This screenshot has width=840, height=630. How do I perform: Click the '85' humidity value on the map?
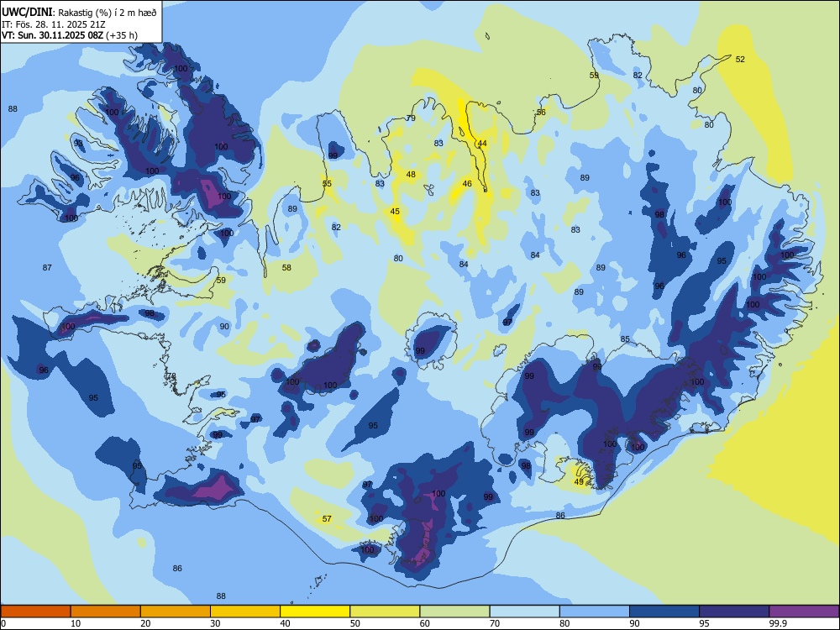(625, 339)
